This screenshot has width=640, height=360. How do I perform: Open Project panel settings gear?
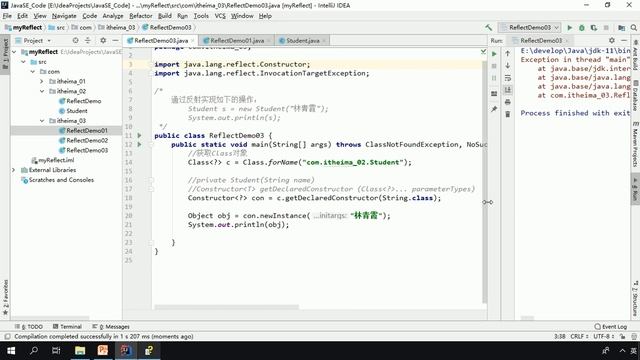pyautogui.click(x=103, y=40)
